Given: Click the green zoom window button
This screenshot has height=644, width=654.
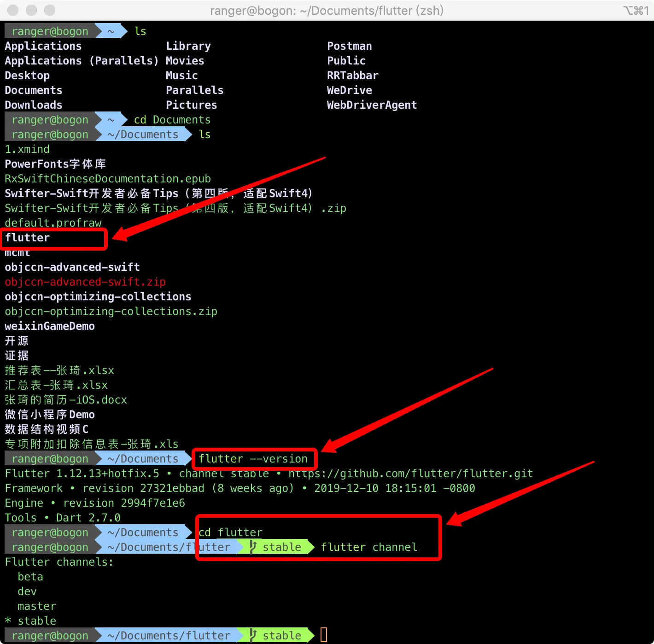Looking at the screenshot, I should [x=50, y=10].
